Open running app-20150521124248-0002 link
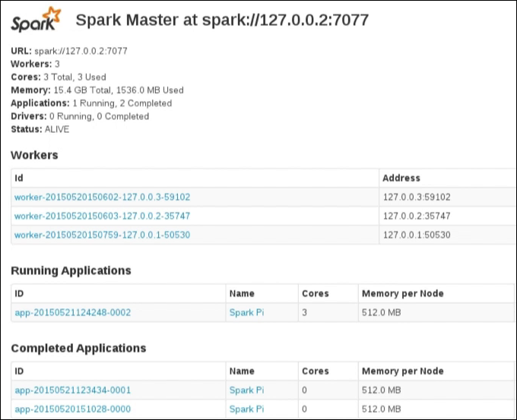The width and height of the screenshot is (517, 420). point(73,313)
